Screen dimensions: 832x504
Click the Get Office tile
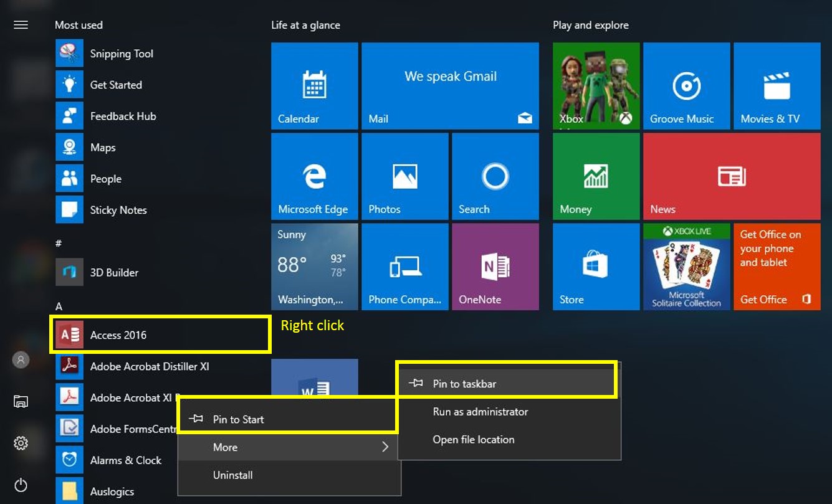click(x=777, y=267)
